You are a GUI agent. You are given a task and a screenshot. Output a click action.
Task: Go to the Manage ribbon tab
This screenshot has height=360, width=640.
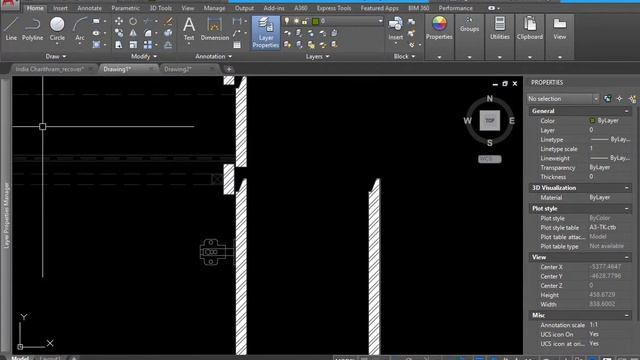(214, 8)
